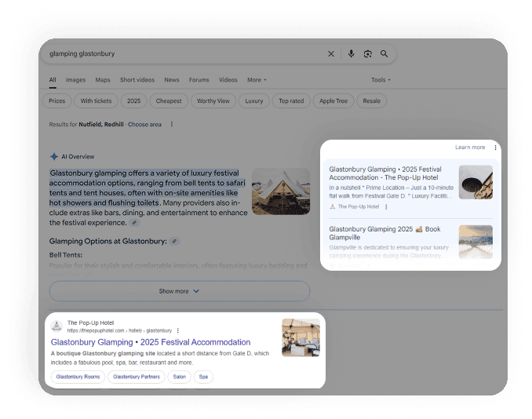532x419 pixels.
Task: Switch to the Images tab
Action: 75,80
